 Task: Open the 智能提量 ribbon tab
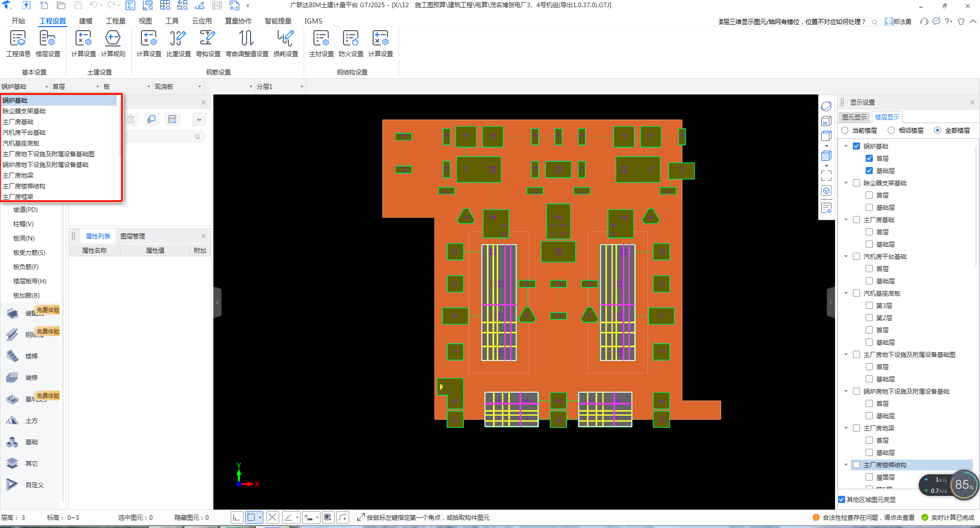pos(278,21)
